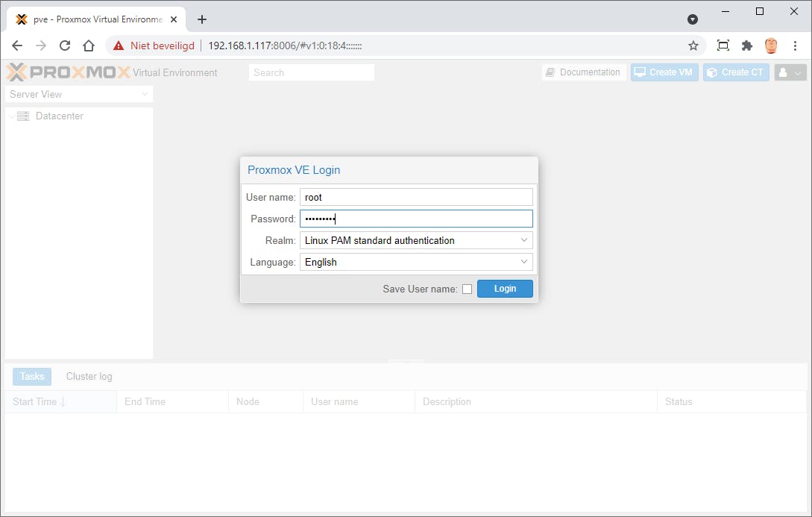The width and height of the screenshot is (812, 517).
Task: Open the browser extensions puzzle icon
Action: click(x=747, y=45)
